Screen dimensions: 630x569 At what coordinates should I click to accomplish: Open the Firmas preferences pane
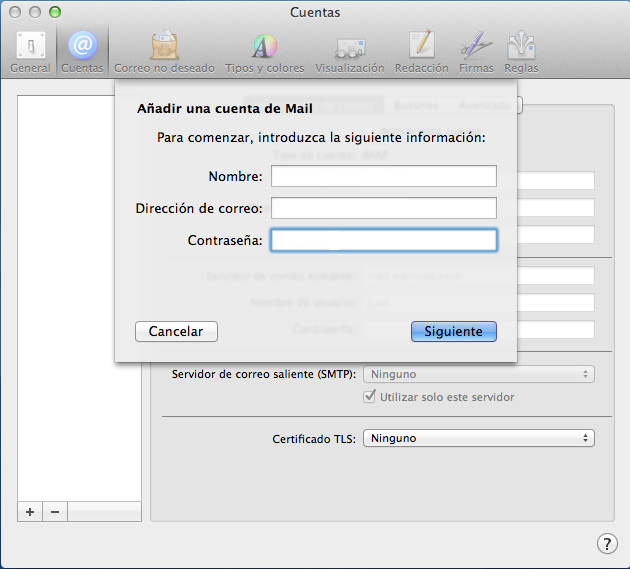[x=476, y=52]
